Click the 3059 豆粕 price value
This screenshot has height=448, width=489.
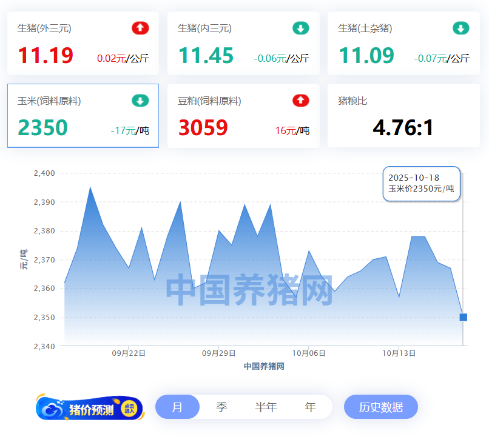tap(203, 128)
